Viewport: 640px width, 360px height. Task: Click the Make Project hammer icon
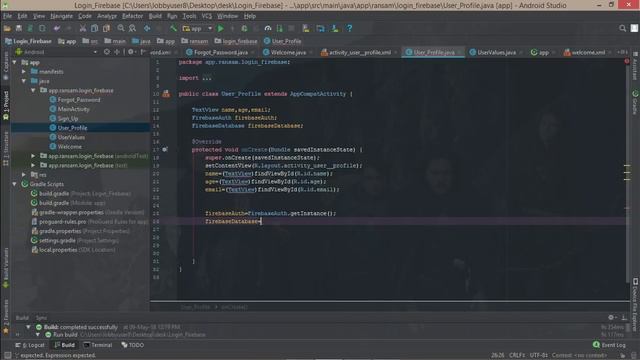coord(173,29)
